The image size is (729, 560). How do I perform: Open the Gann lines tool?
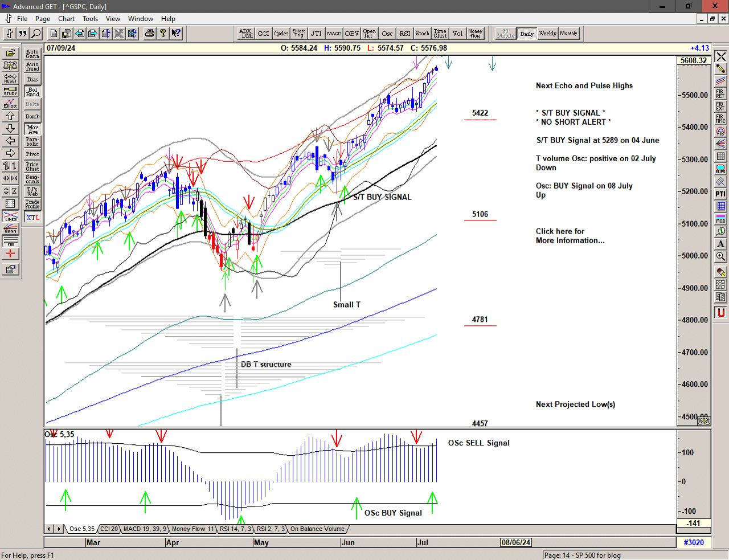pos(10,229)
